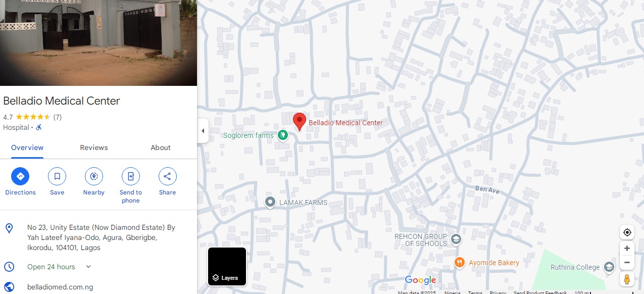Viewport: 644px width, 294px height.
Task: Center map using the location target icon
Action: [627, 232]
